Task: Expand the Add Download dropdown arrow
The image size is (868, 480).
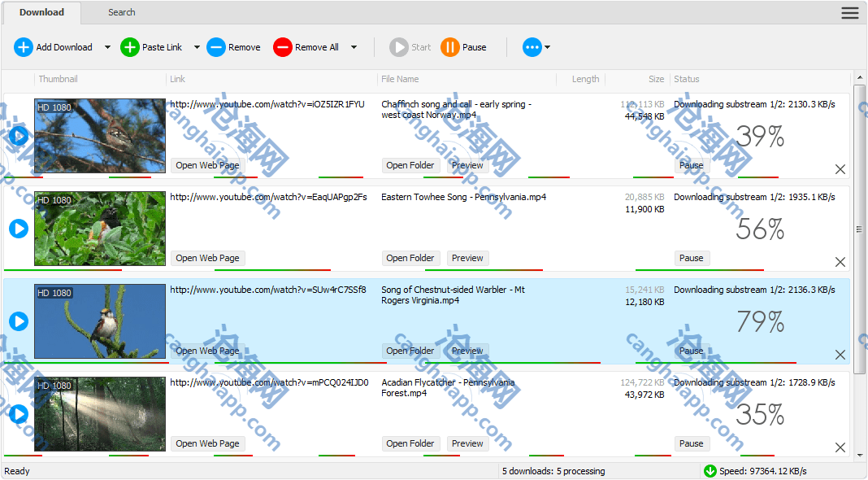Action: [107, 47]
